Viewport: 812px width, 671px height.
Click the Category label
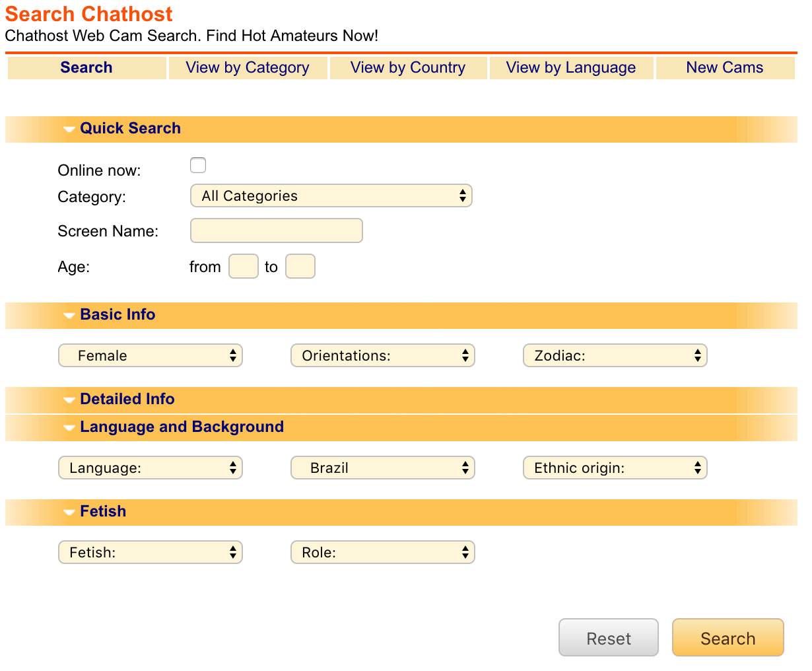coord(92,197)
